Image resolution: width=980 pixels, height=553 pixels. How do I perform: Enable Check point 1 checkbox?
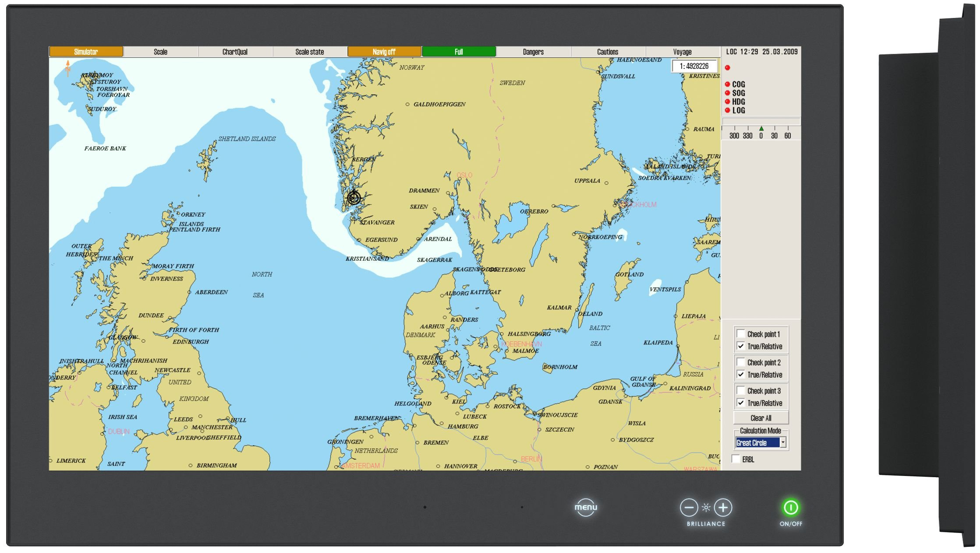click(741, 333)
